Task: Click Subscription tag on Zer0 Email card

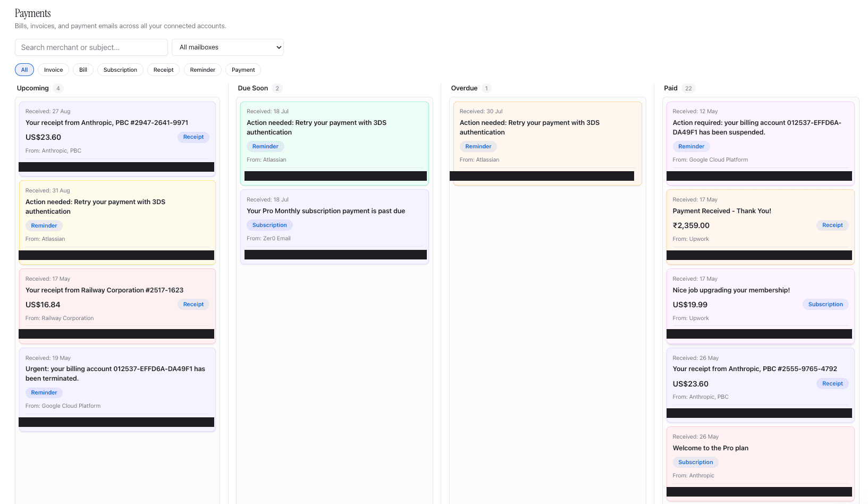Action: (269, 225)
